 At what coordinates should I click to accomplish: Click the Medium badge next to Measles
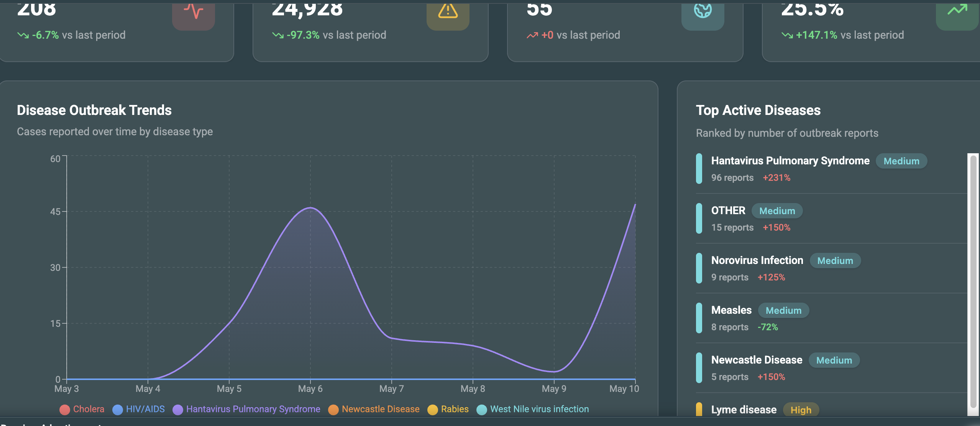pyautogui.click(x=783, y=310)
